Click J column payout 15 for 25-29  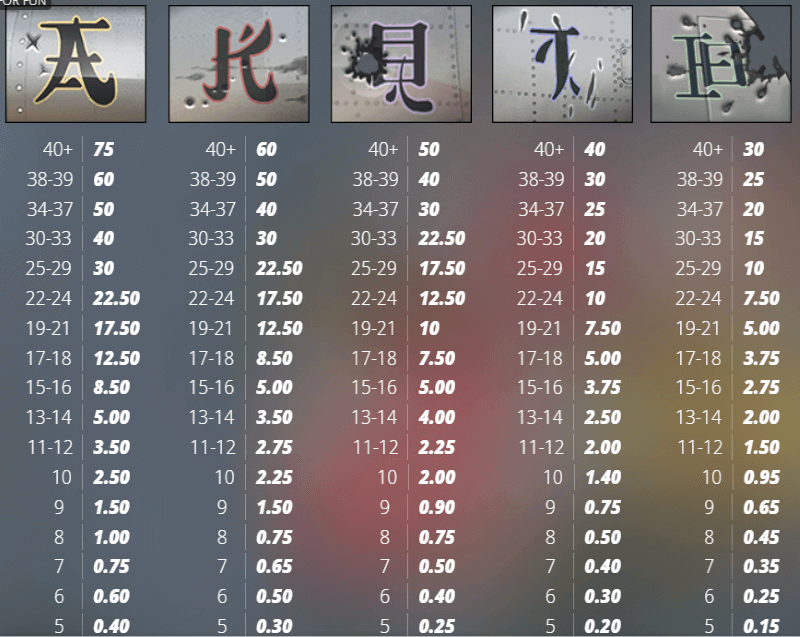(595, 268)
